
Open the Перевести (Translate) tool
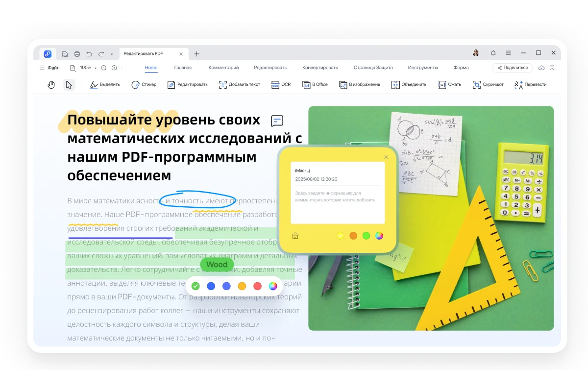click(527, 84)
